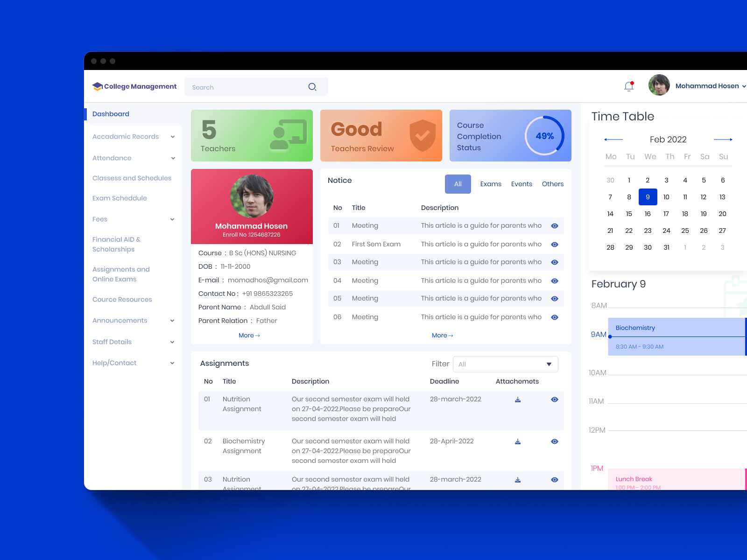Click the College Management logo
Image resolution: width=747 pixels, height=560 pixels.
[x=134, y=86]
